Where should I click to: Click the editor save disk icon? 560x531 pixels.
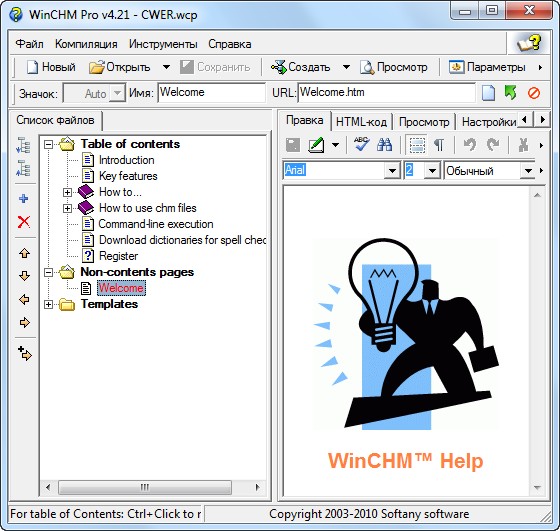[293, 145]
